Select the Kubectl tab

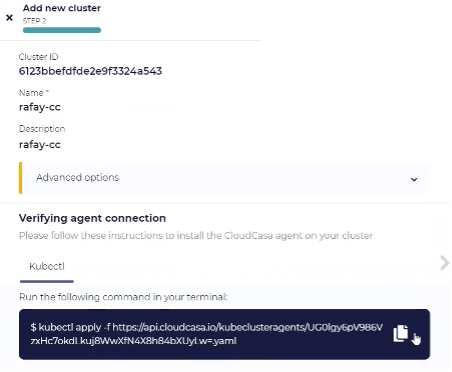(47, 267)
